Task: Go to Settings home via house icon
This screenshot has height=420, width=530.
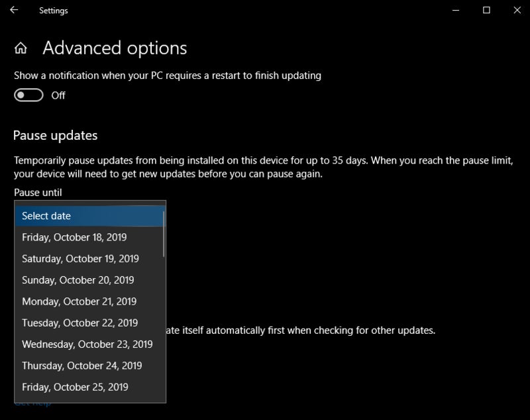Action: pyautogui.click(x=21, y=48)
